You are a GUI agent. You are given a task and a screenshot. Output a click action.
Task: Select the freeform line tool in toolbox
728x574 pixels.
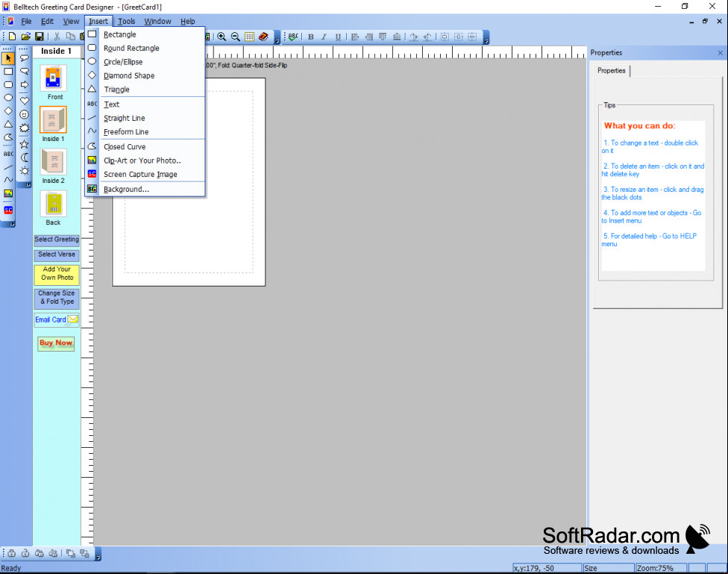click(8, 179)
